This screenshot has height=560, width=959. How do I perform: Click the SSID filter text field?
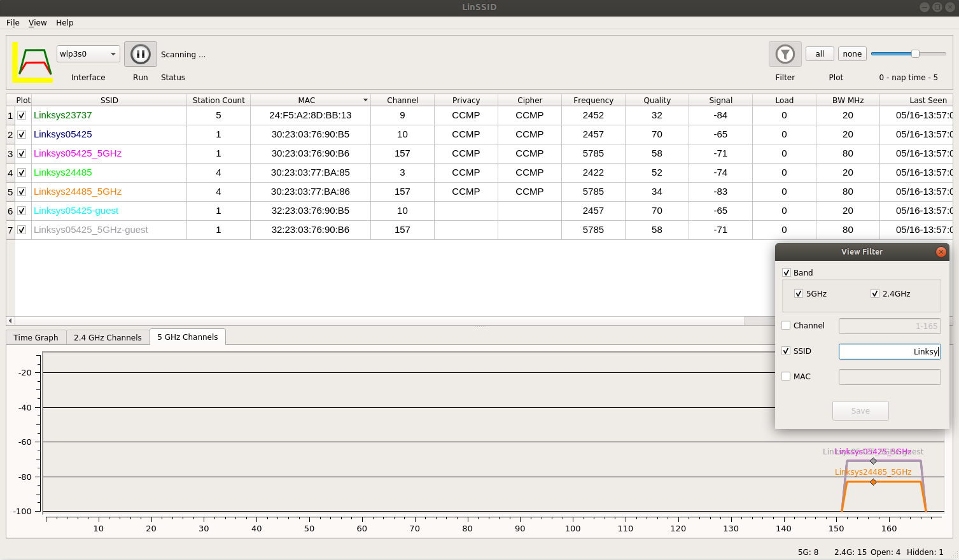click(890, 351)
